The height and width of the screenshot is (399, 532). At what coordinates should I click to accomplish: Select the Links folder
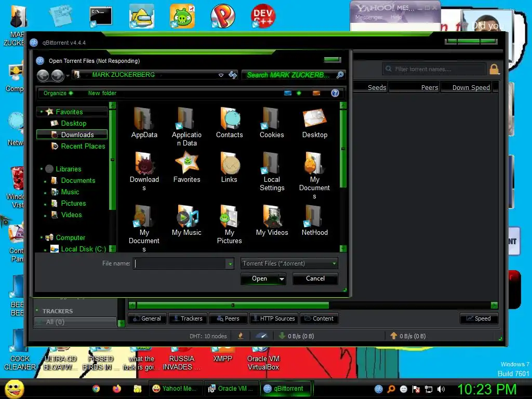pos(229,167)
